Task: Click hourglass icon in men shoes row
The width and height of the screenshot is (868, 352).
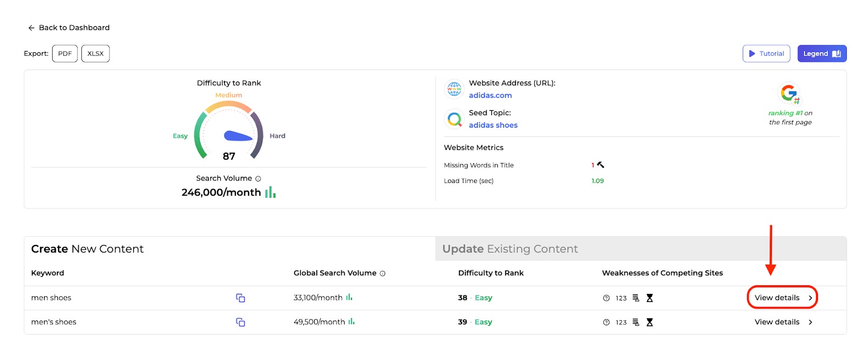Action: pos(649,298)
